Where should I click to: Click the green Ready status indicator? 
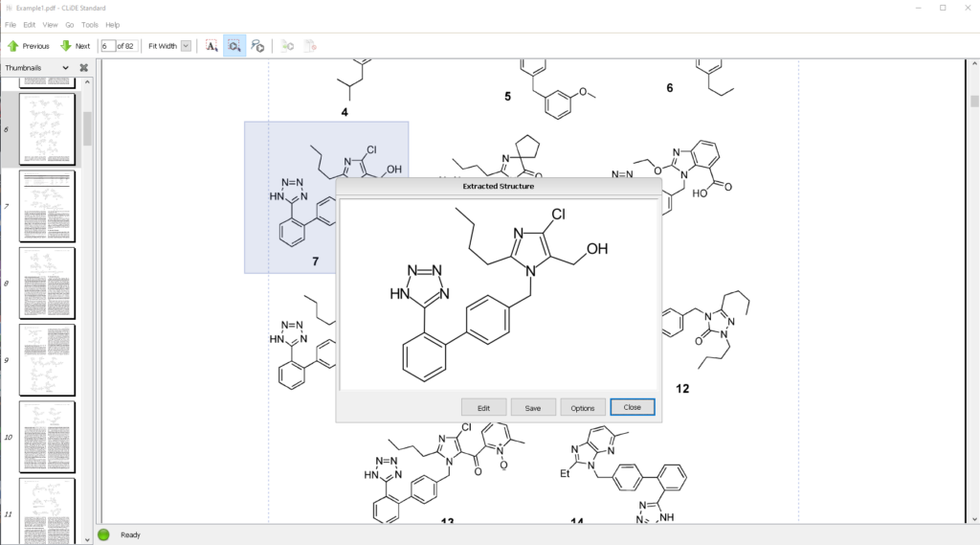[x=103, y=534]
